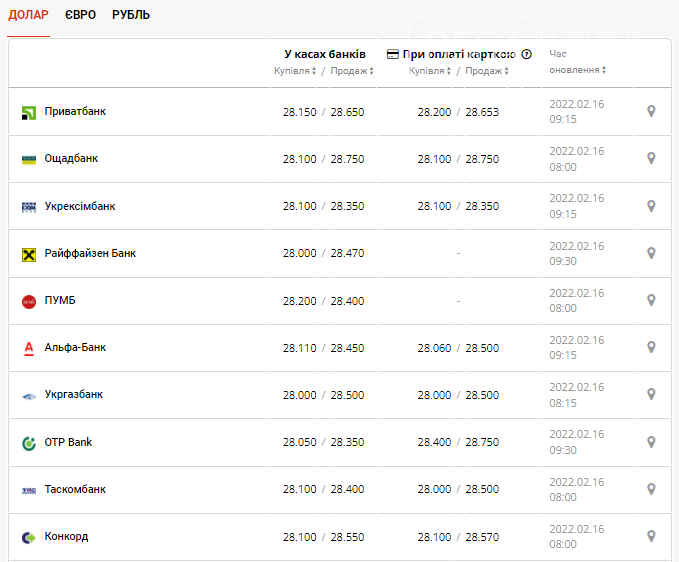Click the Конкорд location pin icon
679x562 pixels.
pos(651,536)
